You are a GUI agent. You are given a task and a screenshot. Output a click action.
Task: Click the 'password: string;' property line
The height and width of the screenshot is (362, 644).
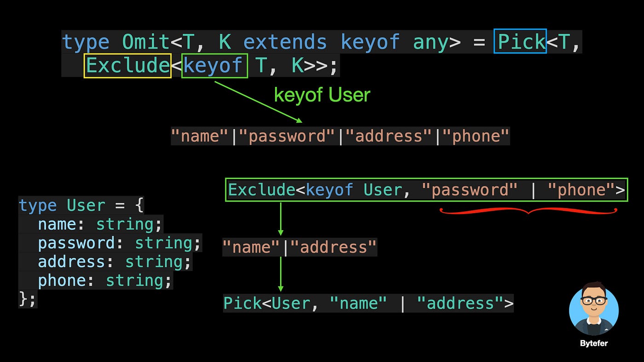[120, 243]
